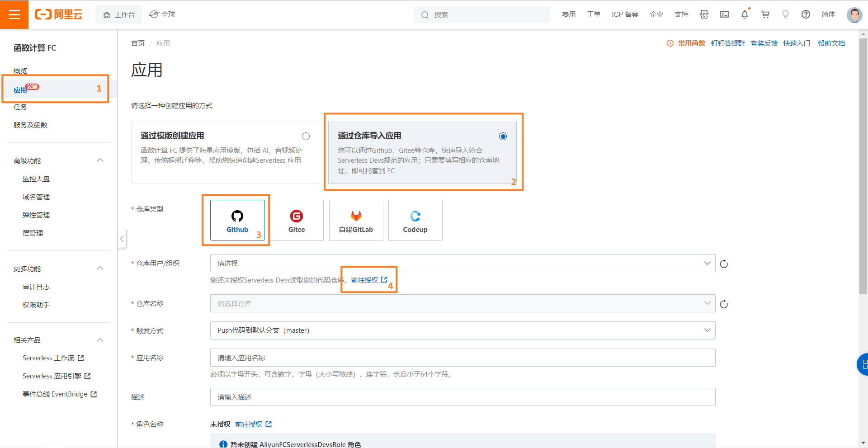Collapse the 高级功能 sidebar section
The image size is (868, 448).
100,160
